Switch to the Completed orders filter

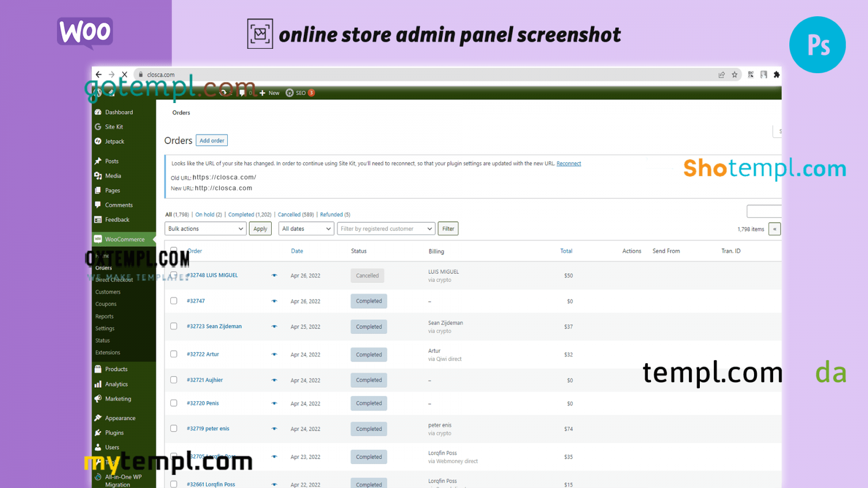click(x=241, y=215)
